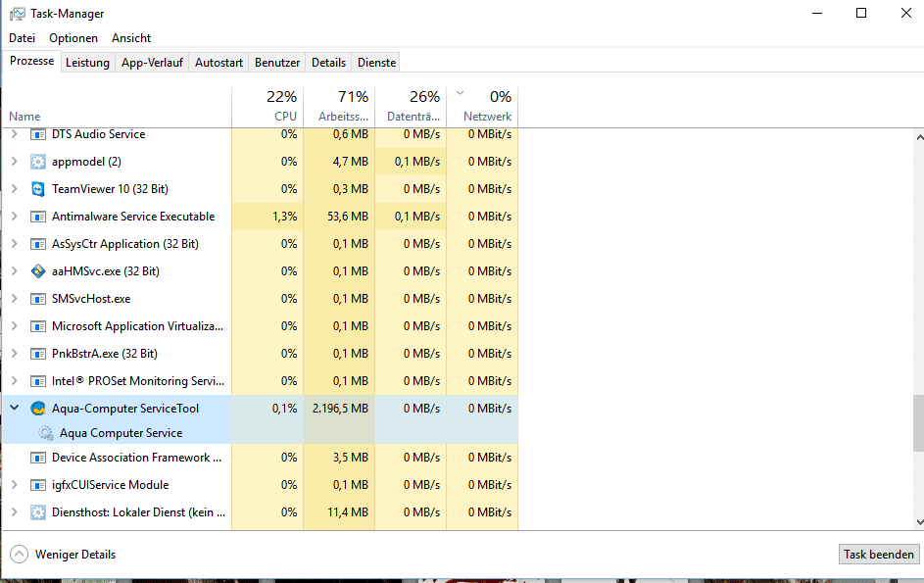The width and height of the screenshot is (924, 583).
Task: Open the Autostart tab
Action: tap(219, 63)
